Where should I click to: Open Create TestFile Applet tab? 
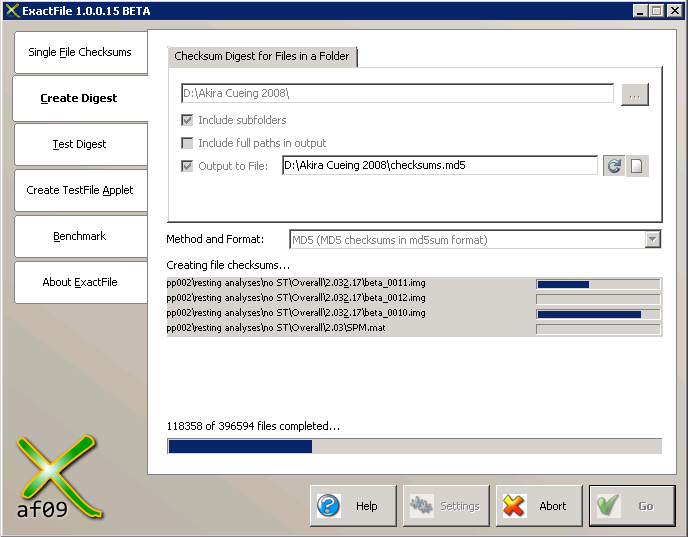click(x=81, y=190)
